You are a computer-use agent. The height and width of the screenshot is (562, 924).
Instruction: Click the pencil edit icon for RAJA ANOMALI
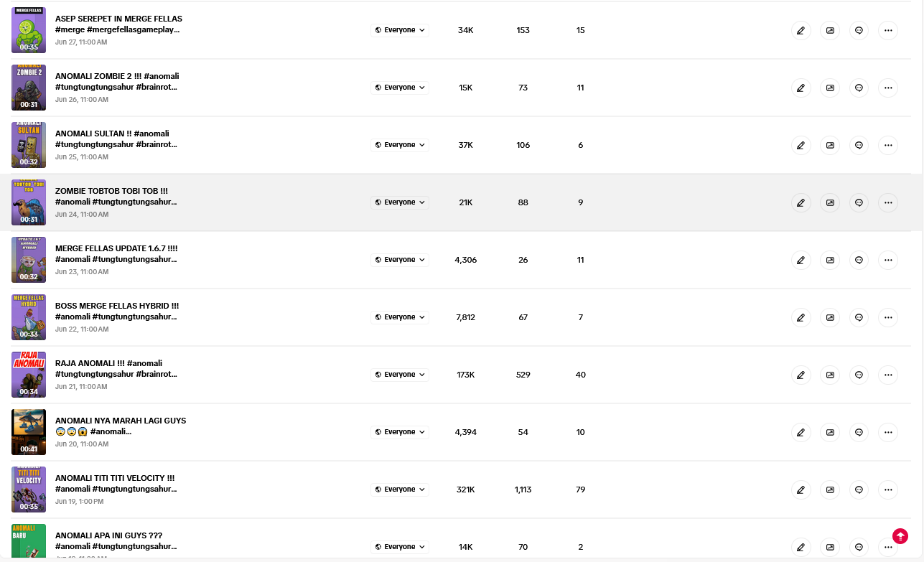pyautogui.click(x=801, y=375)
